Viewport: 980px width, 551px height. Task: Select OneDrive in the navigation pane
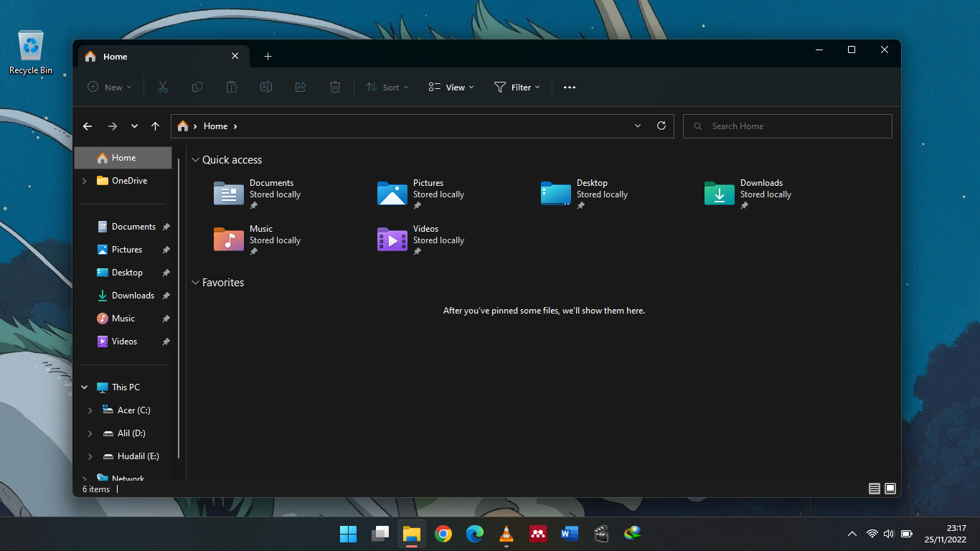(x=123, y=181)
